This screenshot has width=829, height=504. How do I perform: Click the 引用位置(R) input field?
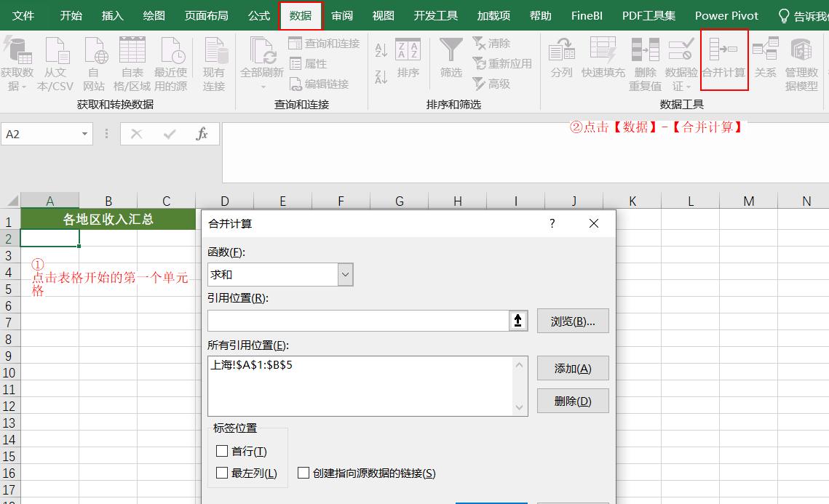coord(359,321)
